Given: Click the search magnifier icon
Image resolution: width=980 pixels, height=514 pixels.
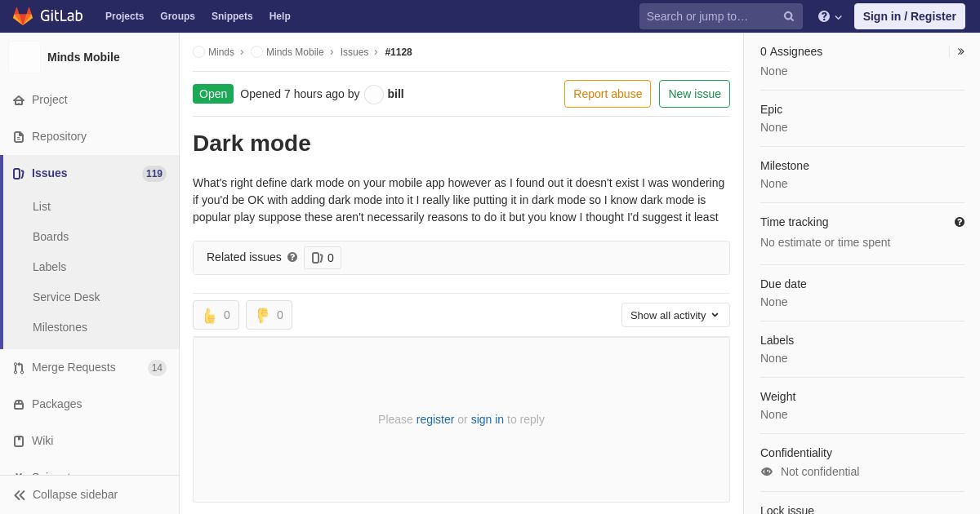Looking at the screenshot, I should 789,16.
